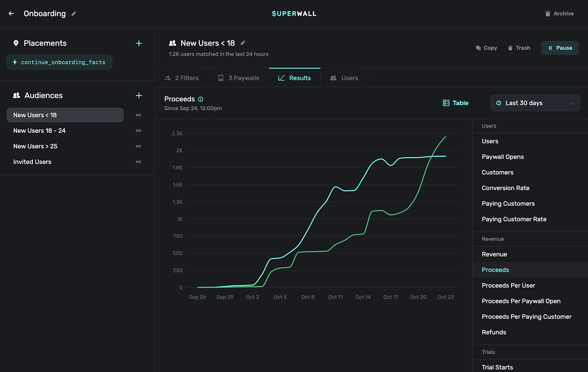Open the 2 Filters tab

(182, 78)
